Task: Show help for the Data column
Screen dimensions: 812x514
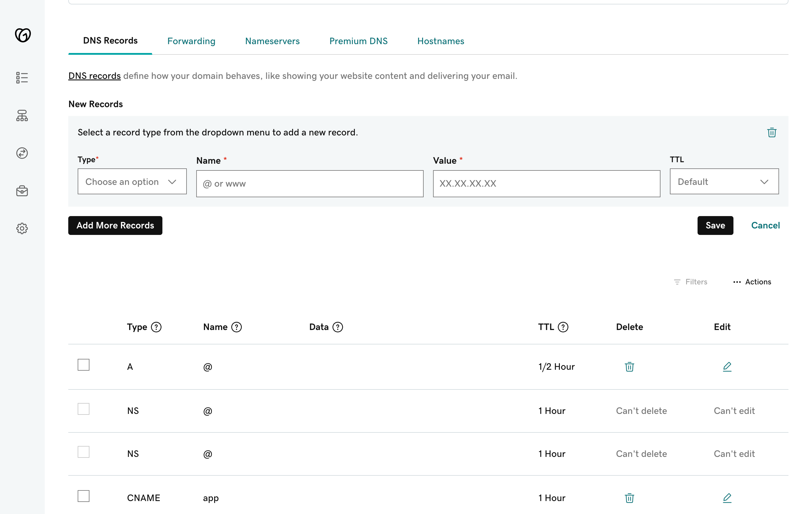Action: tap(337, 327)
